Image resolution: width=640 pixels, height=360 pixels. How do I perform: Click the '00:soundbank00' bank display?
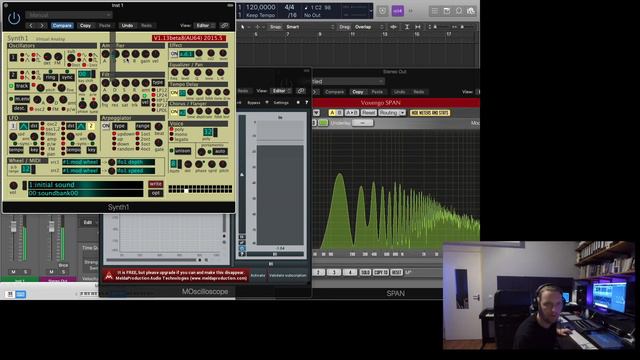tap(85, 193)
